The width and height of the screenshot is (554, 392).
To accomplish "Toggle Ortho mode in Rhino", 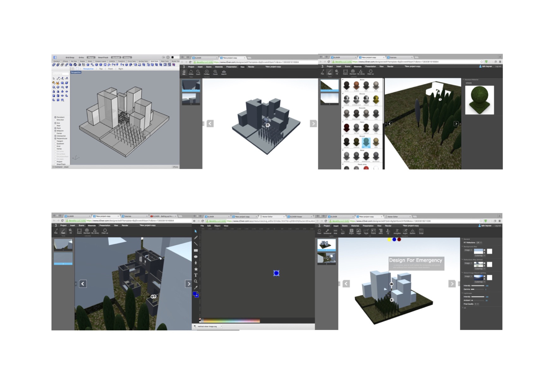I will click(81, 57).
